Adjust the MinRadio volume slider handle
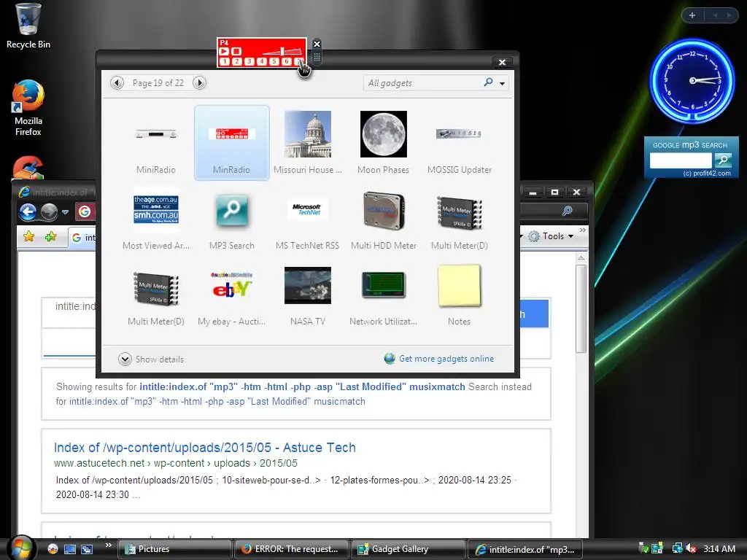This screenshot has width=747, height=560. click(x=282, y=50)
